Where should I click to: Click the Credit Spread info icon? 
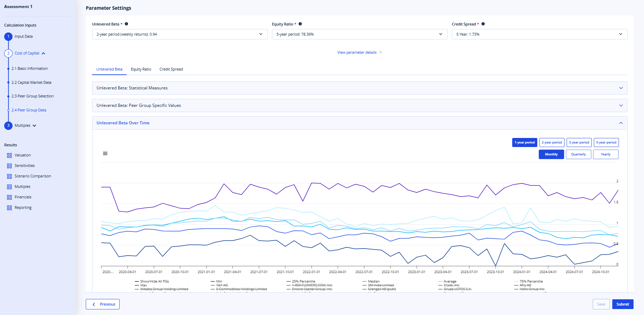483,24
